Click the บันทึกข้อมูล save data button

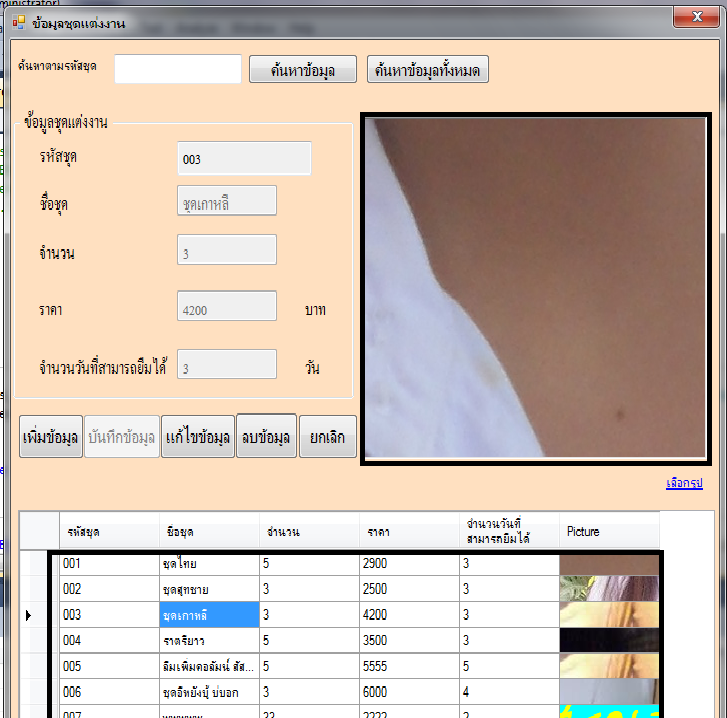(121, 437)
